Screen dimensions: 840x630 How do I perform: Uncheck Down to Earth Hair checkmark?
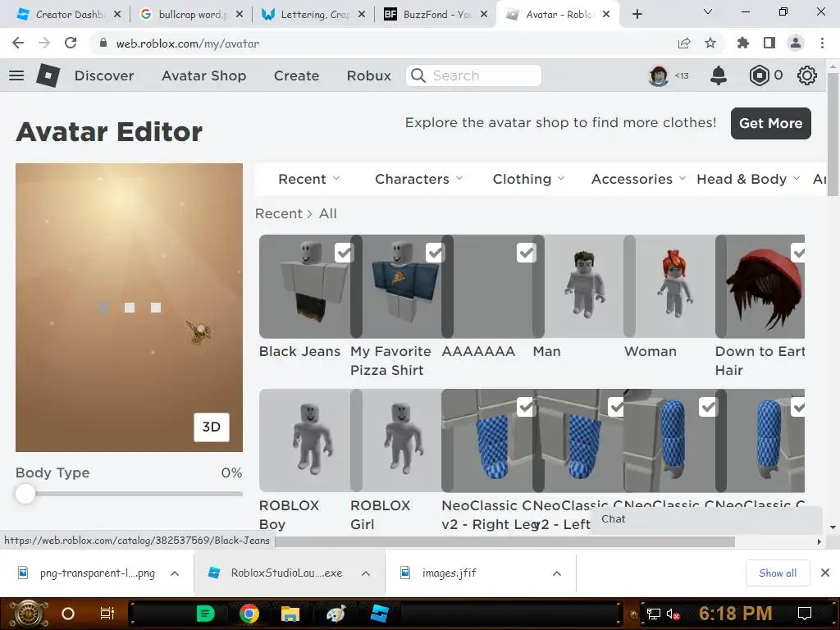click(798, 253)
